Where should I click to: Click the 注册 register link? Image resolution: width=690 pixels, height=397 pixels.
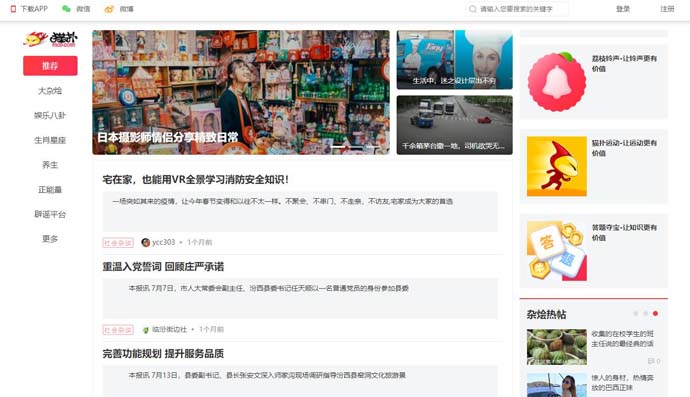coord(667,9)
